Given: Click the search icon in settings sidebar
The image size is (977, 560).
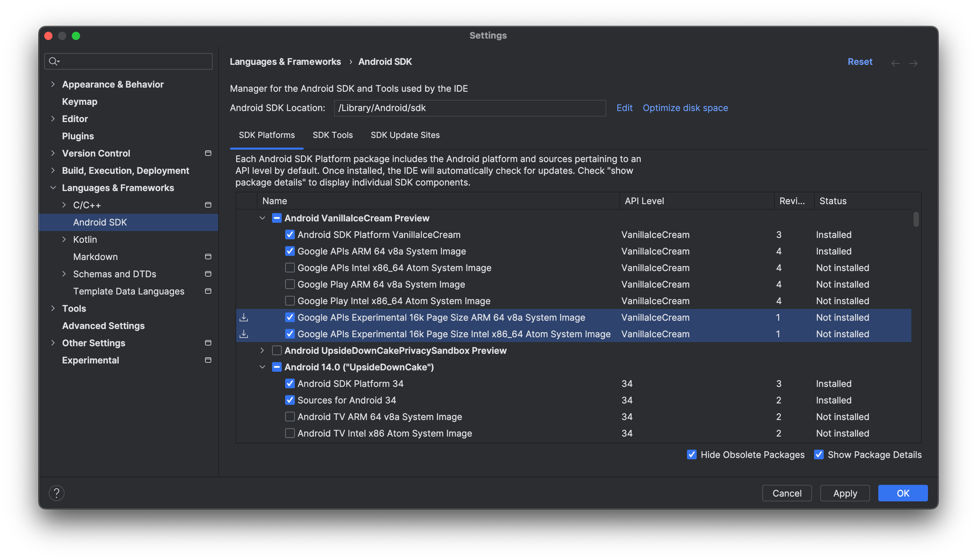Looking at the screenshot, I should click(54, 60).
